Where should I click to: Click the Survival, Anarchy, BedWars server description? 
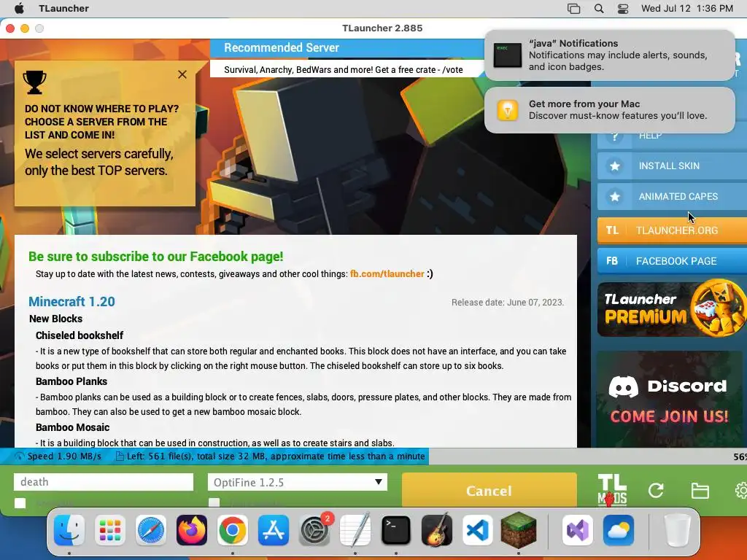click(344, 69)
